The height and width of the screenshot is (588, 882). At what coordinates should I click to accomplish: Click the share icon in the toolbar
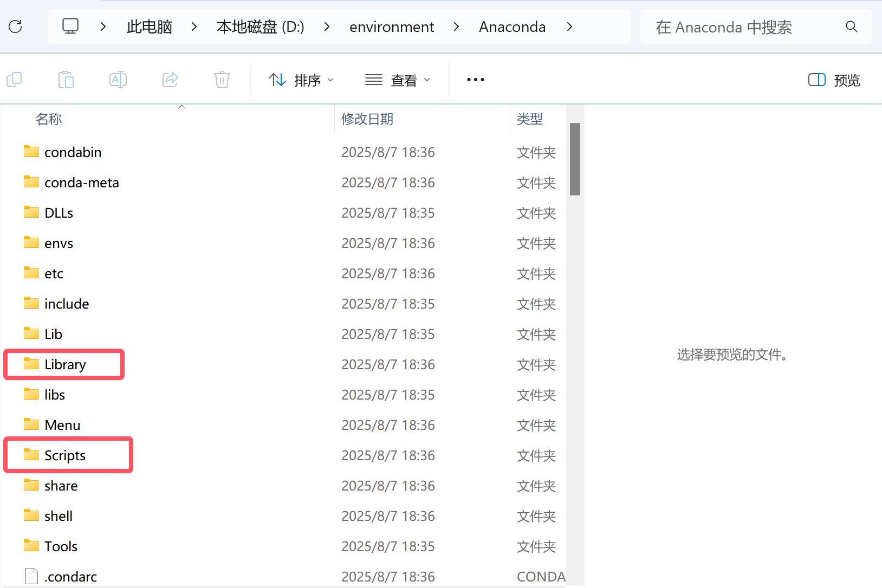pos(170,80)
